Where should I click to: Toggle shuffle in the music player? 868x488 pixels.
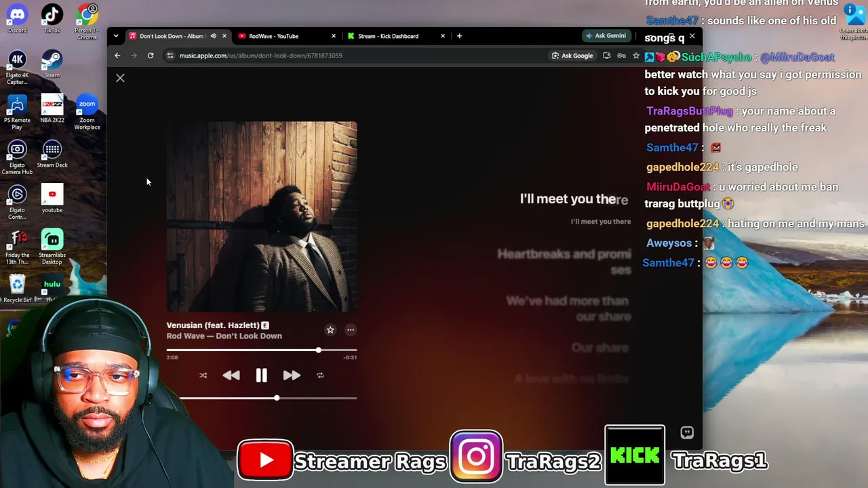click(x=203, y=375)
